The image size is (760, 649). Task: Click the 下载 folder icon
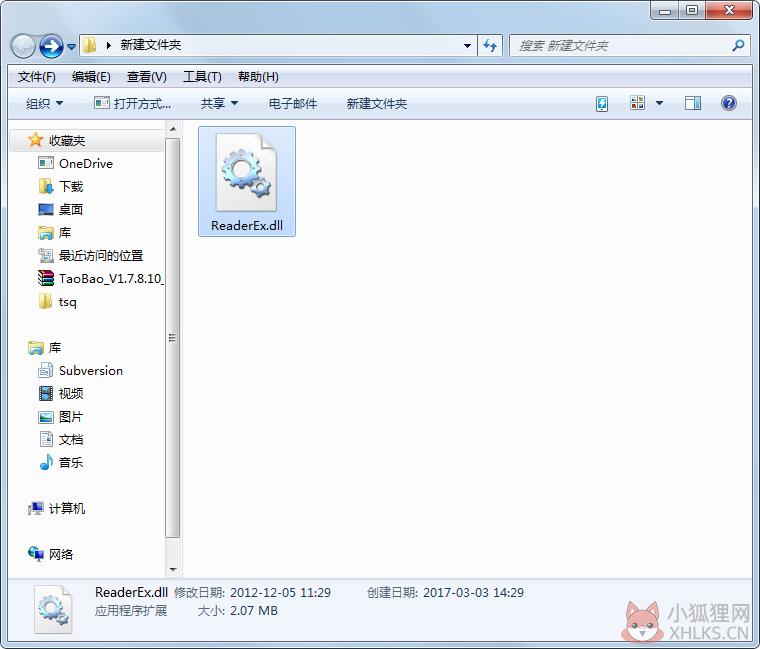46,186
